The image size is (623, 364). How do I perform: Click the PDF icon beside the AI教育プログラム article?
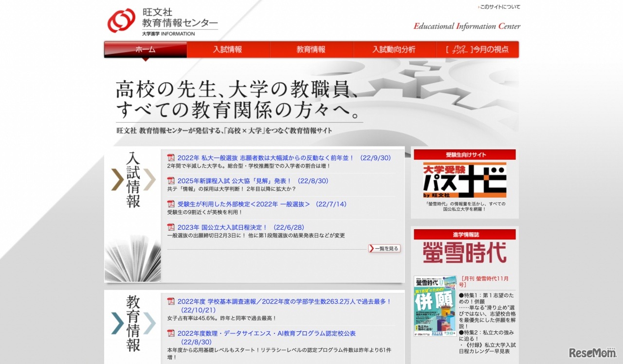[170, 333]
